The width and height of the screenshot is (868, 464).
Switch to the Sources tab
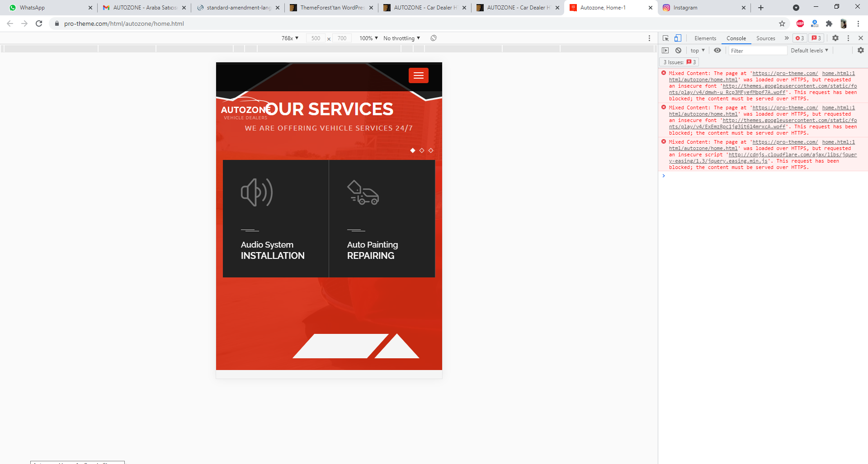pos(765,38)
